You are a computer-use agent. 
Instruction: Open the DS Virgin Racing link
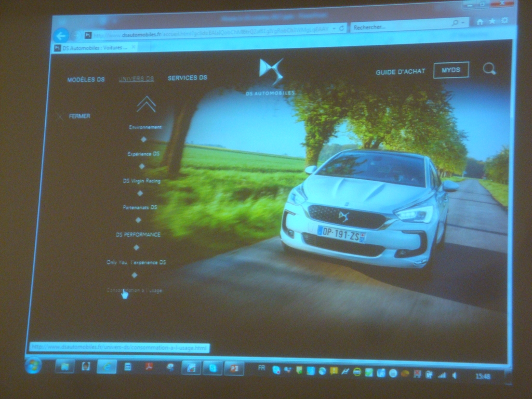tap(141, 181)
